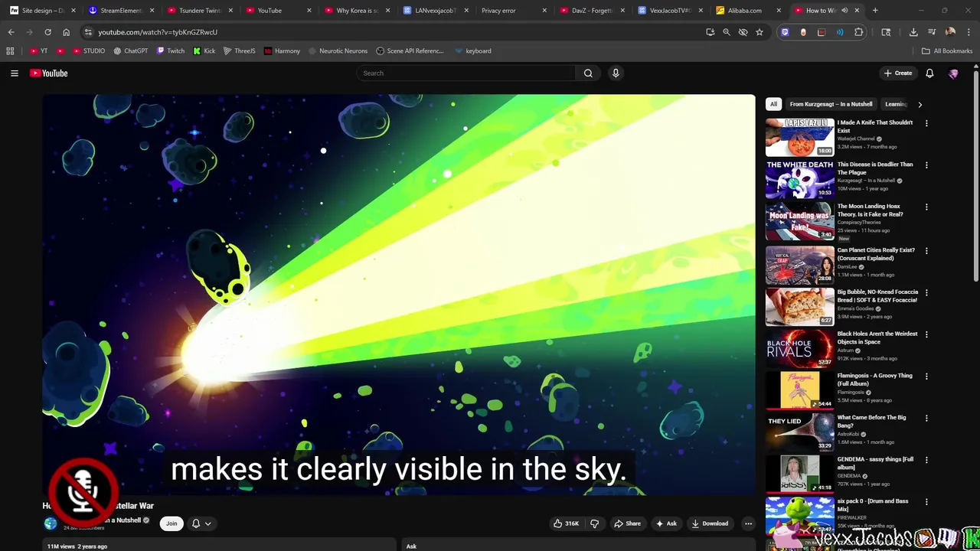Open Big Bubble No-Knead Focaccia thumbnail
The height and width of the screenshot is (551, 980).
(799, 306)
